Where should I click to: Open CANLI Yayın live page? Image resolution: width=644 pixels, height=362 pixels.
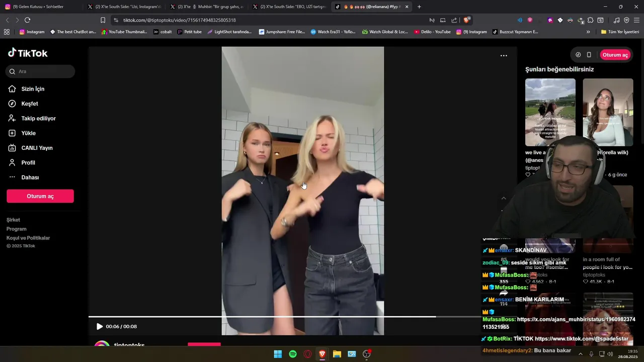tap(30, 148)
